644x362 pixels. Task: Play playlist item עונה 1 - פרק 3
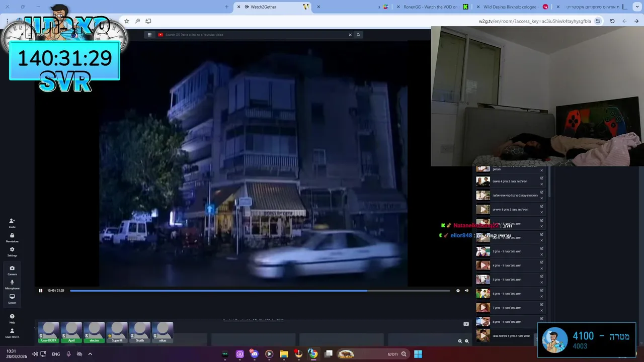coord(483,251)
